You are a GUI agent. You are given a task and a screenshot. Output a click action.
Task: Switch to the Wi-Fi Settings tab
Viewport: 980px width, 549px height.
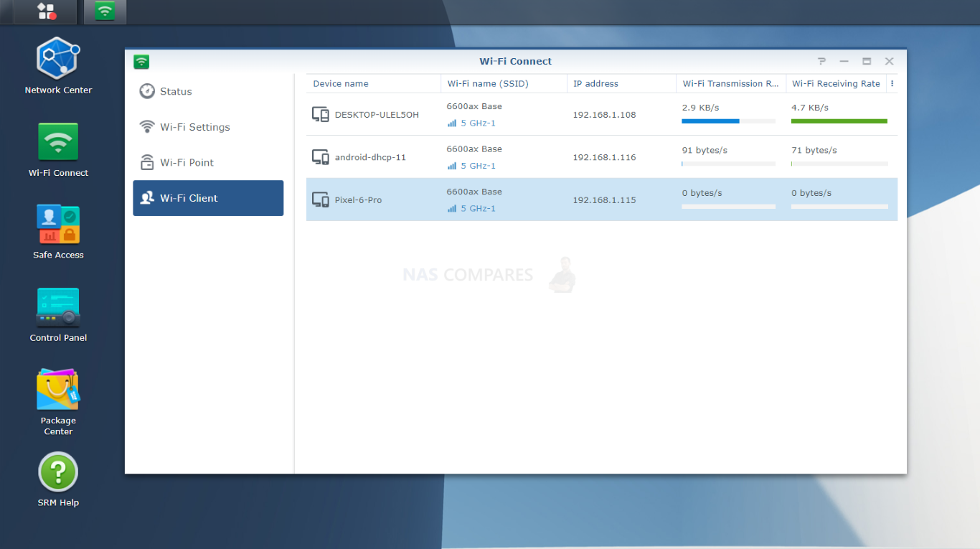coord(208,127)
